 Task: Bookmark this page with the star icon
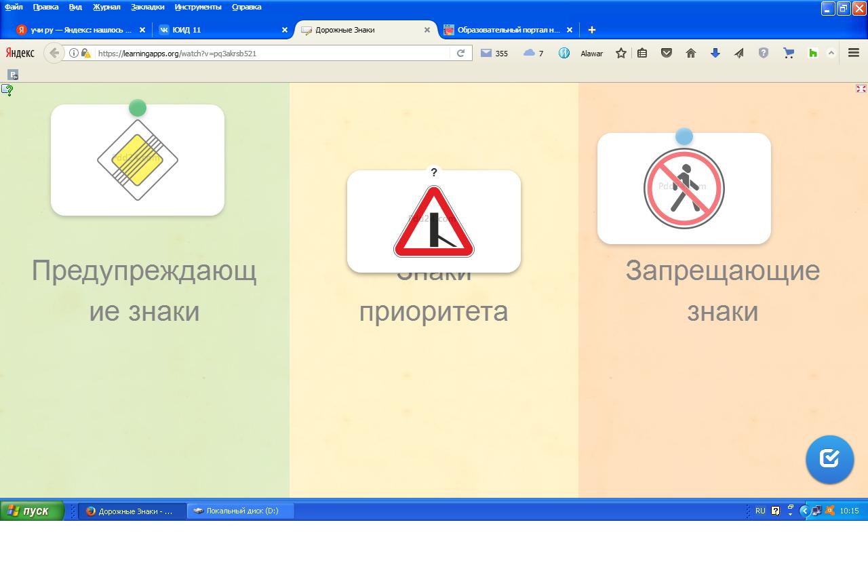(x=621, y=53)
